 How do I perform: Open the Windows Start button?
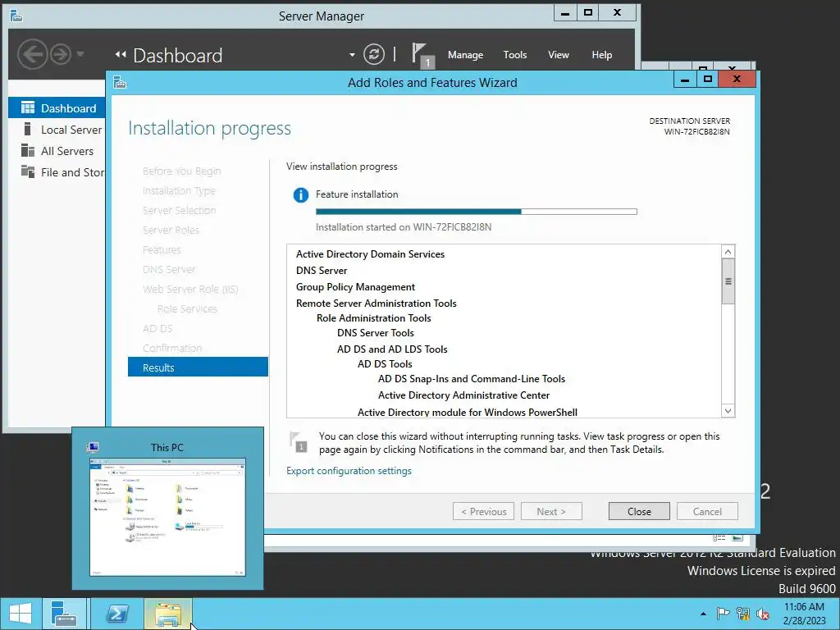point(21,614)
